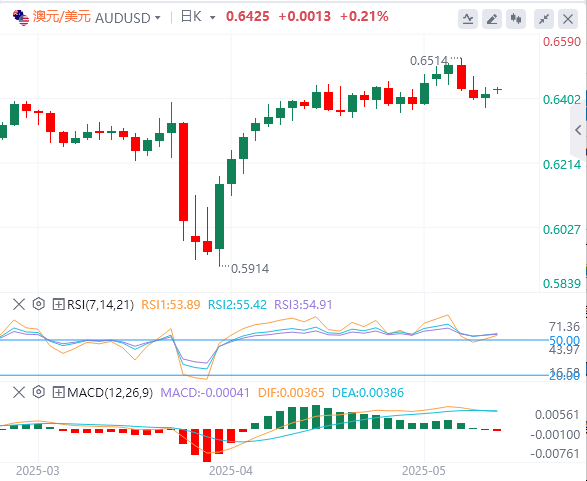Remove the MACD indicator panel
The width and height of the screenshot is (587, 481).
(x=19, y=392)
